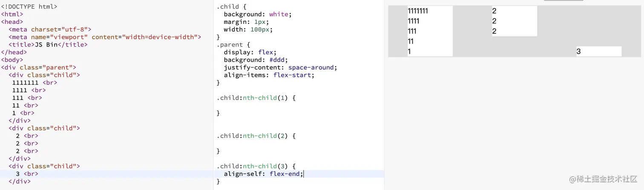Viewport: 644px width, 190px height.
Task: Click the 'align-items: flex-start;' declaration
Action: 269,75
